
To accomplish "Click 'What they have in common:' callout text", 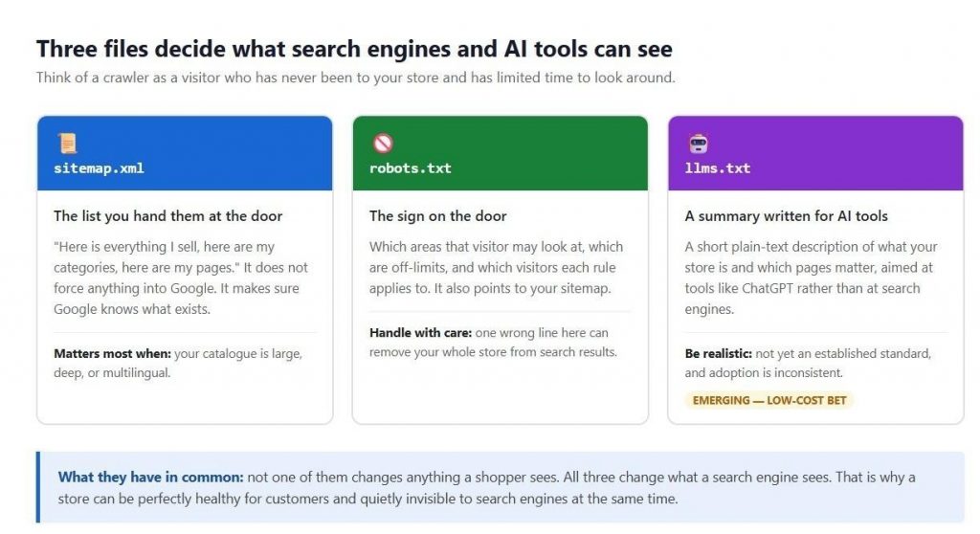I will [x=150, y=478].
